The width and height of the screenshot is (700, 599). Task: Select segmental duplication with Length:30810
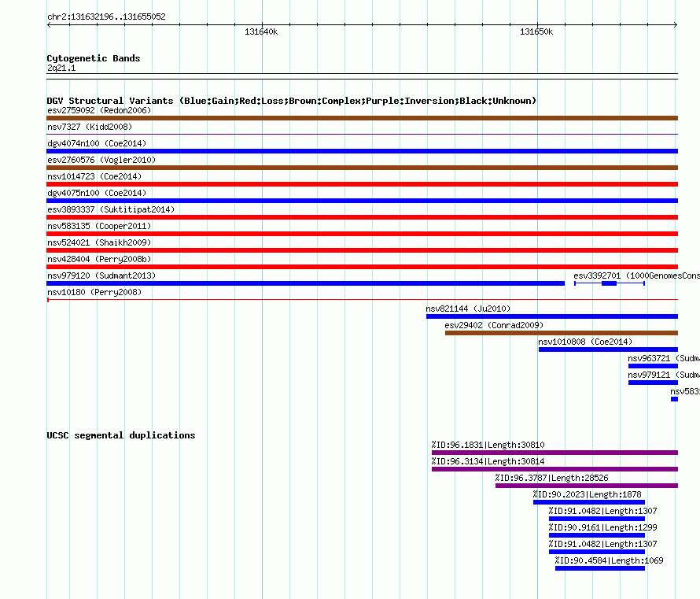554,453
